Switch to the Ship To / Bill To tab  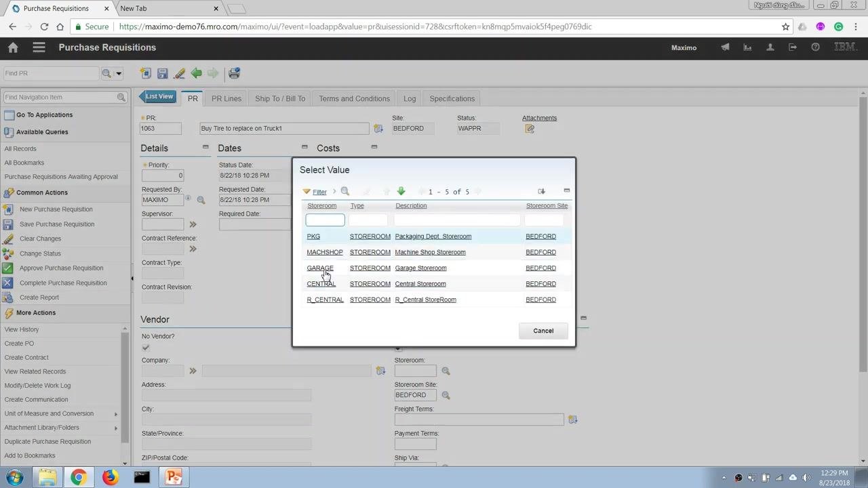[x=280, y=98]
